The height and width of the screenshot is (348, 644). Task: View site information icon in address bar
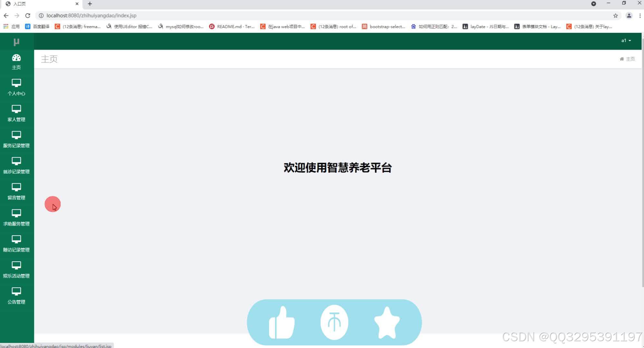click(x=41, y=15)
